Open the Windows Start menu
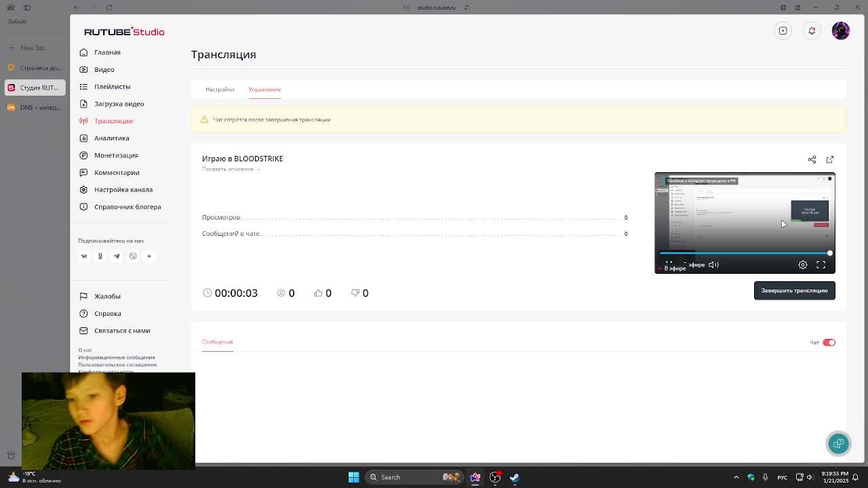This screenshot has width=868, height=488. 353,477
